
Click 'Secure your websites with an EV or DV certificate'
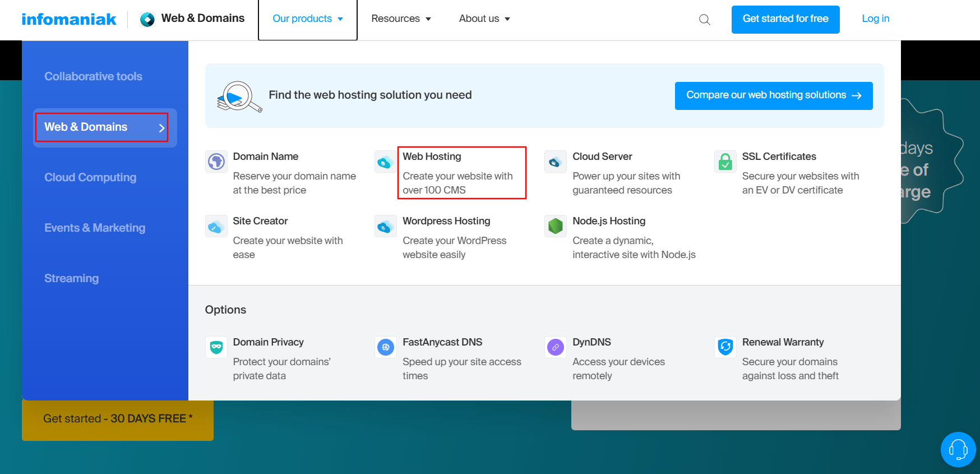coord(801,183)
